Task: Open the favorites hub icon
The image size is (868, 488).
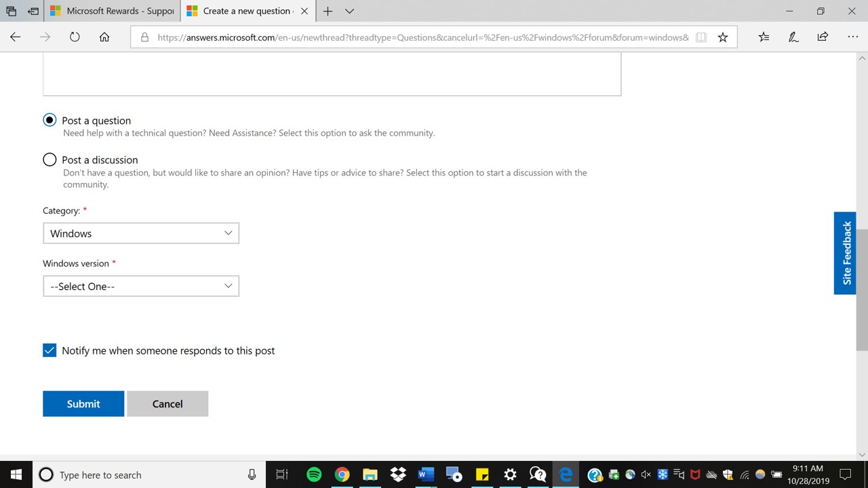Action: [764, 37]
